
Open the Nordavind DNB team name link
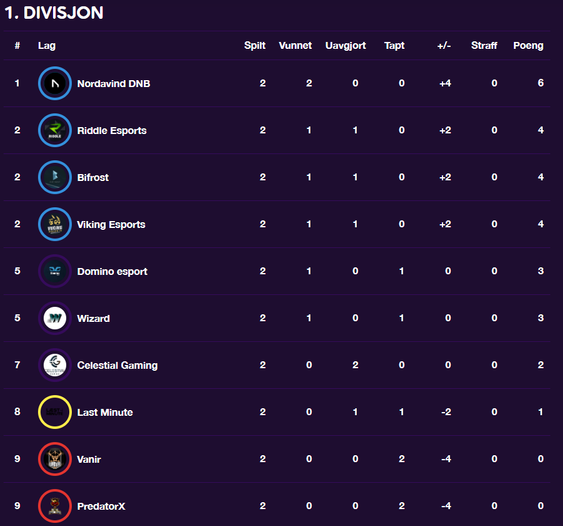click(113, 84)
